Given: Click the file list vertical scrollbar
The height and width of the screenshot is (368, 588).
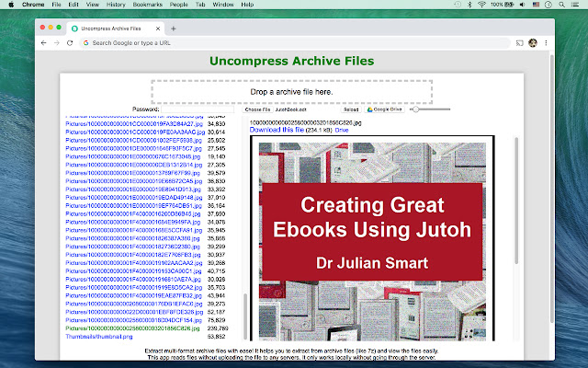Looking at the screenshot, I should pyautogui.click(x=245, y=316).
